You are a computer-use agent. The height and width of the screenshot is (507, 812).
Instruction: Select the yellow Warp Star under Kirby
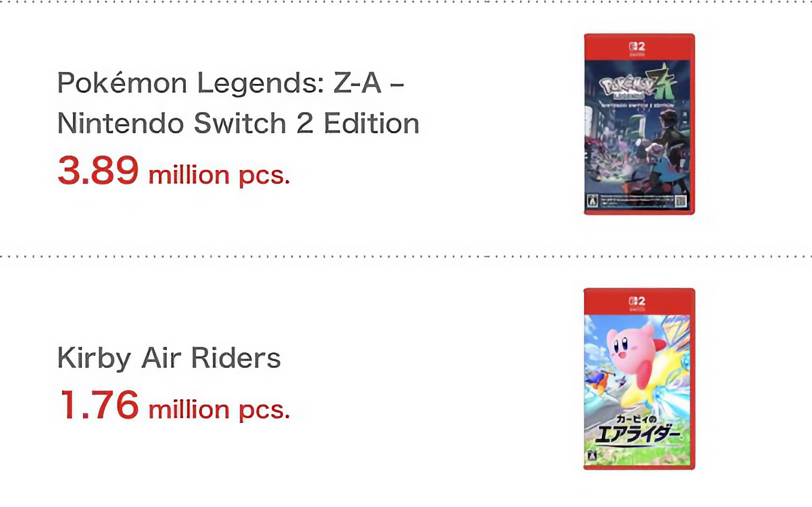[646, 393]
